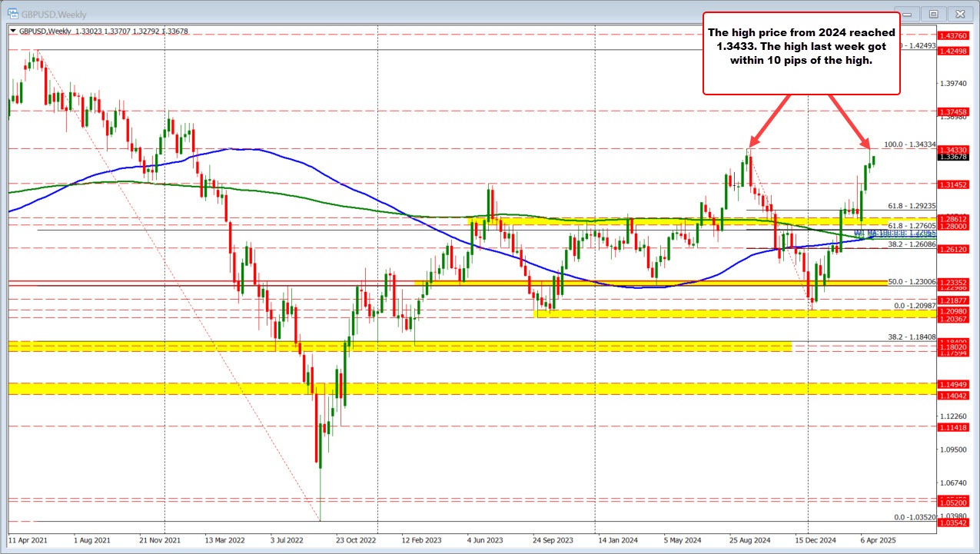This screenshot has height=554, width=980.
Task: Click the chart window icon in the title bar
Action: (x=15, y=13)
